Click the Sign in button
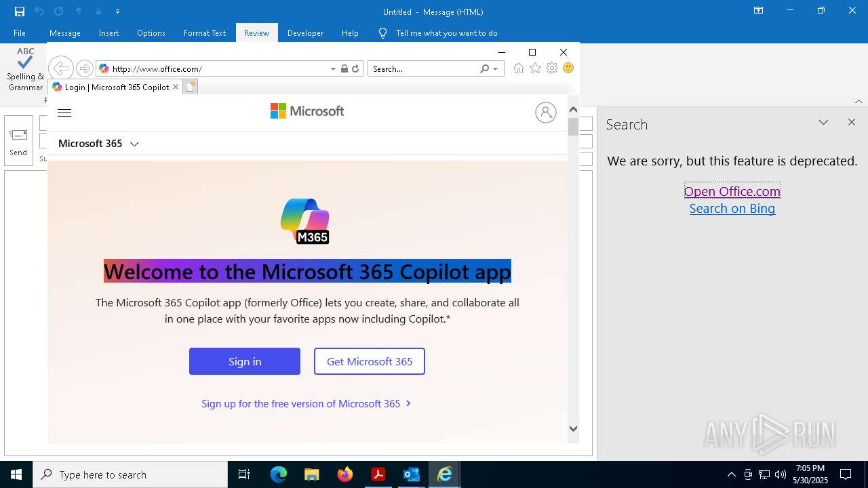Viewport: 868px width, 488px height. (245, 361)
